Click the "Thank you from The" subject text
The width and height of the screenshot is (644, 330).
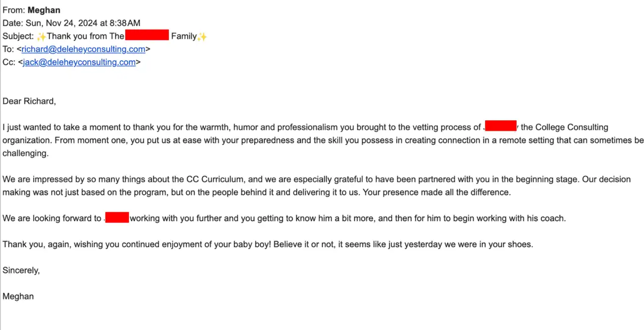click(85, 36)
